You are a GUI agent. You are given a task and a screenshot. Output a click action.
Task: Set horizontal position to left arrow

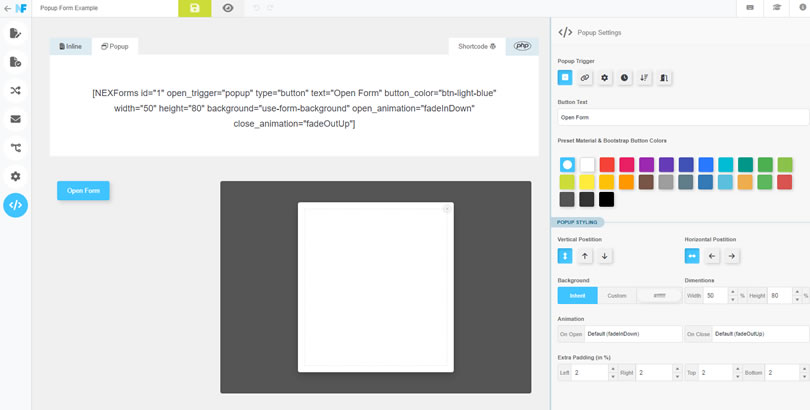click(x=712, y=256)
